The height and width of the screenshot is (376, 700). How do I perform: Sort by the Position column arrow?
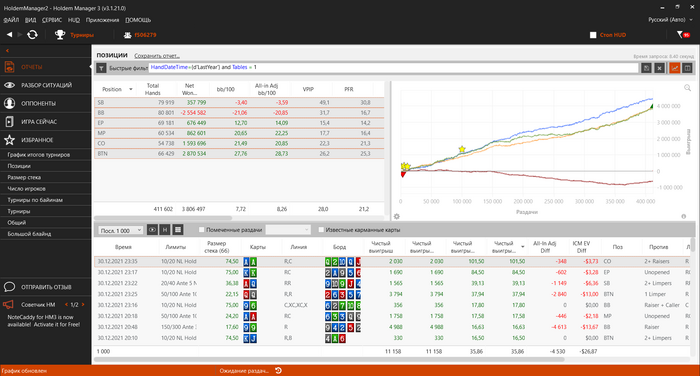click(x=131, y=89)
